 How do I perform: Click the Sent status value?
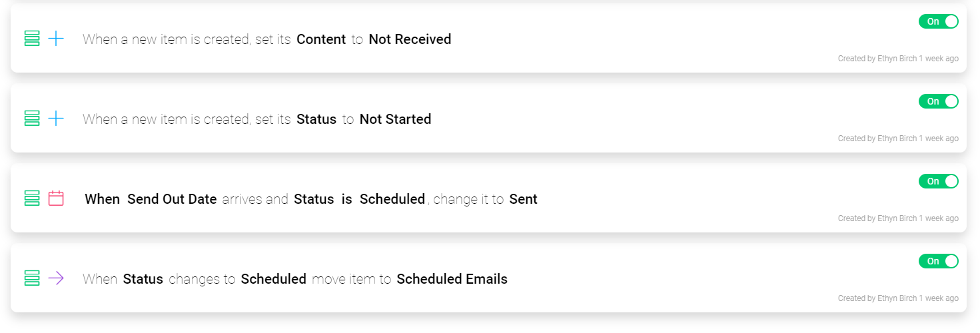[x=523, y=199]
